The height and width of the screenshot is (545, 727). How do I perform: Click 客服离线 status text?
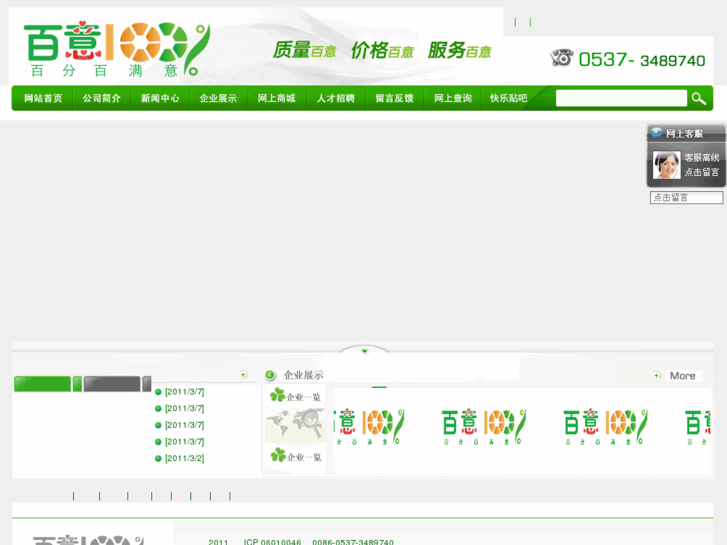tap(701, 158)
